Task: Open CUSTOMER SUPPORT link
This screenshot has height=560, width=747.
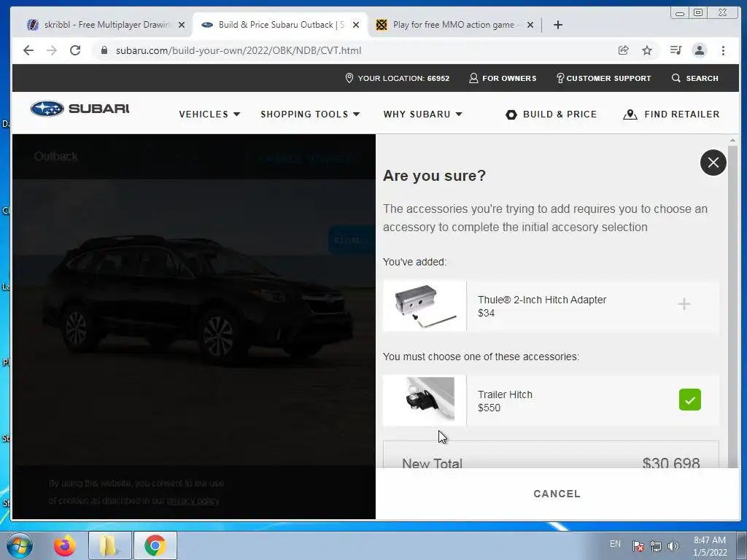Action: (603, 78)
